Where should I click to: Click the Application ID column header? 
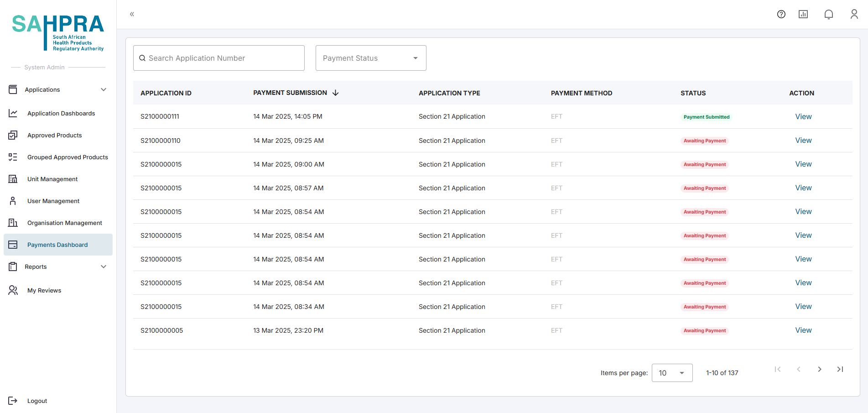point(166,93)
